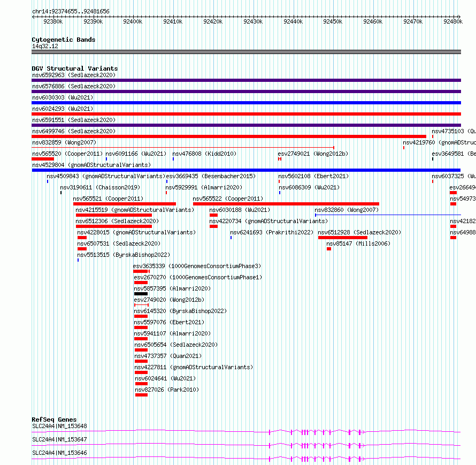Screen dimensions: 476x465
Task: Click nsv4228015 (gnomADStructuralVariants) label
Action: tap(136, 232)
